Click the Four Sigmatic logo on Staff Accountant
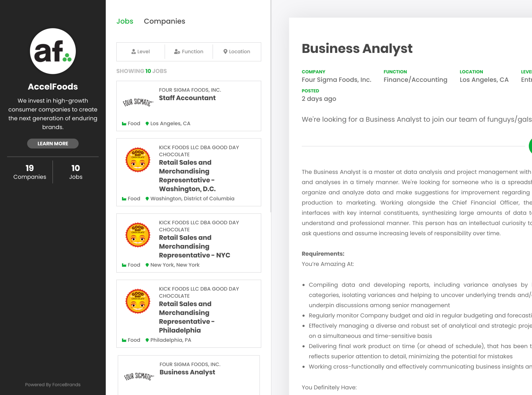Image resolution: width=532 pixels, height=395 pixels. (138, 102)
